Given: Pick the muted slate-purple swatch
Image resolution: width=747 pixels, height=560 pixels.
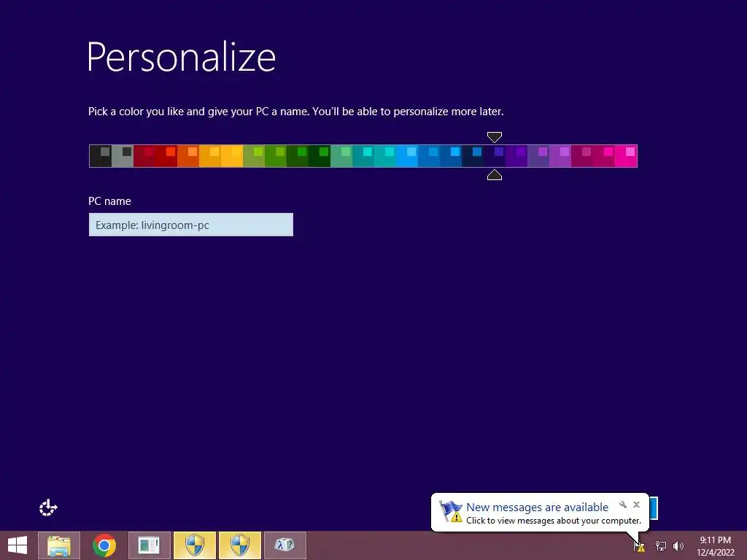Looking at the screenshot, I should pyautogui.click(x=539, y=156).
